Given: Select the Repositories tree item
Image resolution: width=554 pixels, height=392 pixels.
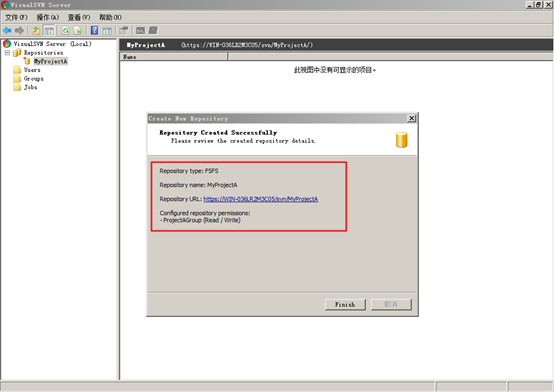Looking at the screenshot, I should pyautogui.click(x=43, y=53).
